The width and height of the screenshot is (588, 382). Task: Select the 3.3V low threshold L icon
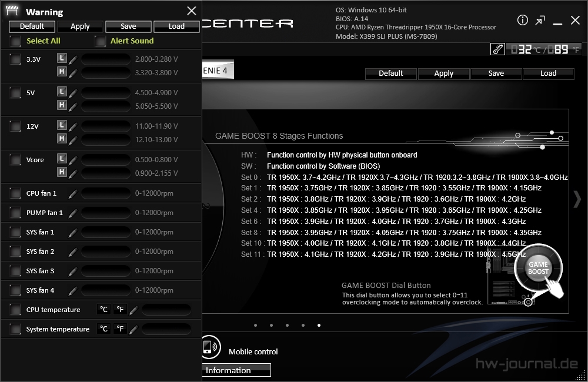click(62, 58)
